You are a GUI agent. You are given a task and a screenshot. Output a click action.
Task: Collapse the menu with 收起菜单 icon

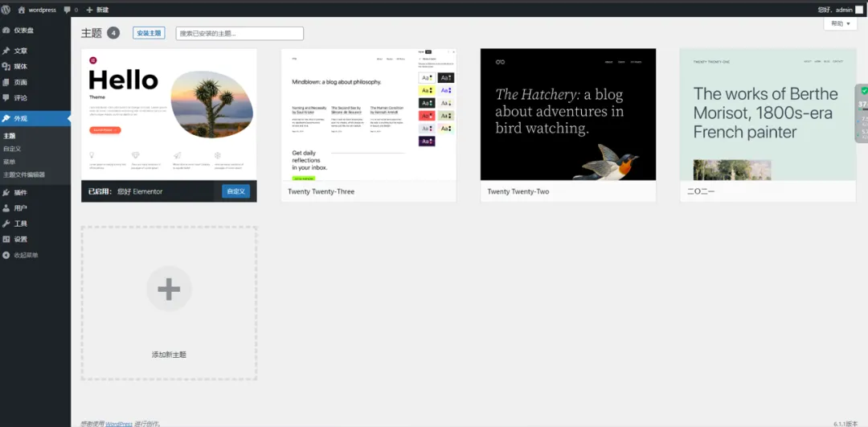coord(6,255)
